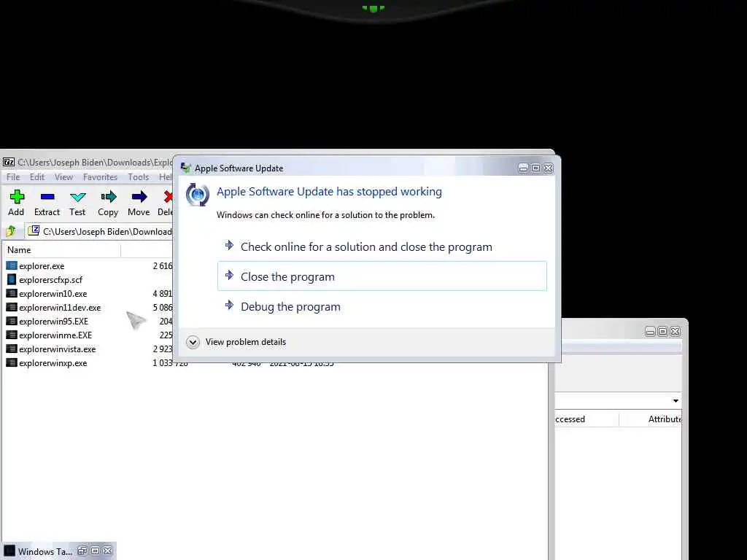Click the explorerwinme.EXE file icon
Image resolution: width=747 pixels, height=560 pixels.
click(x=12, y=335)
